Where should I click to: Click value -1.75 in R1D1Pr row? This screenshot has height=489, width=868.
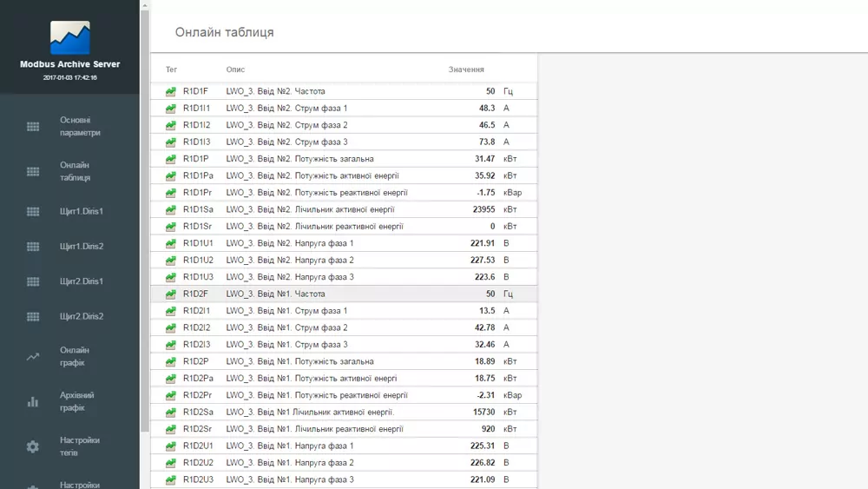486,193
